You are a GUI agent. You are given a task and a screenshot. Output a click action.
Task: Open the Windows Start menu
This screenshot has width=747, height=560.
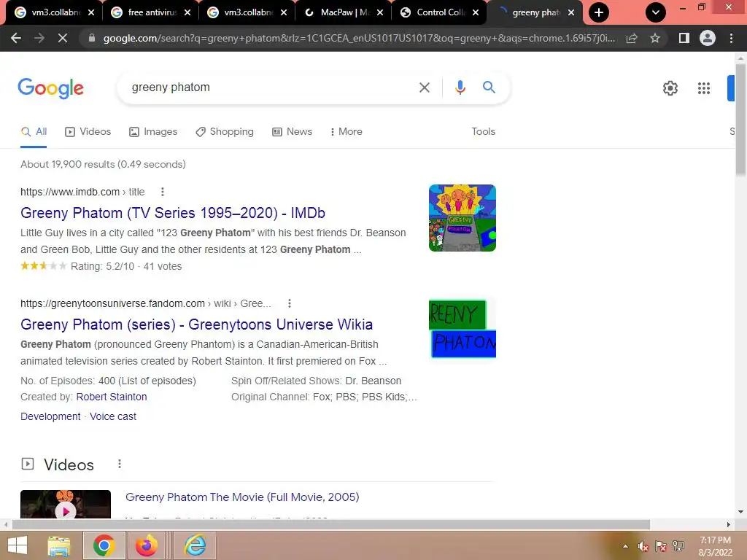18,545
